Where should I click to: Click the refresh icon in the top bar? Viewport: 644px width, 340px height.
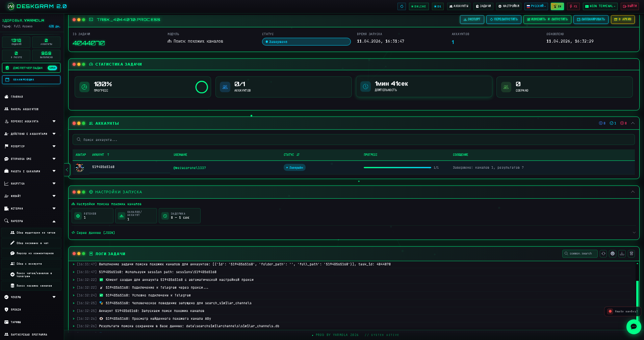click(x=402, y=6)
